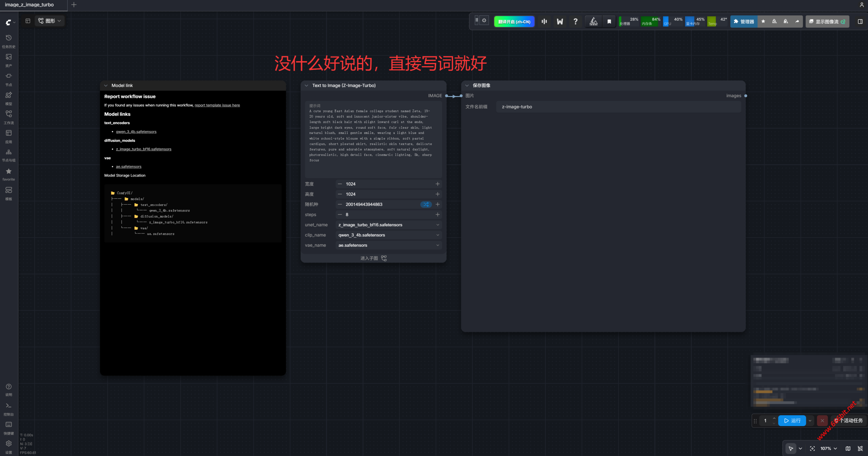This screenshot has width=868, height=456.
Task: Toggle link visibility icon at bottom right
Action: coord(860,448)
